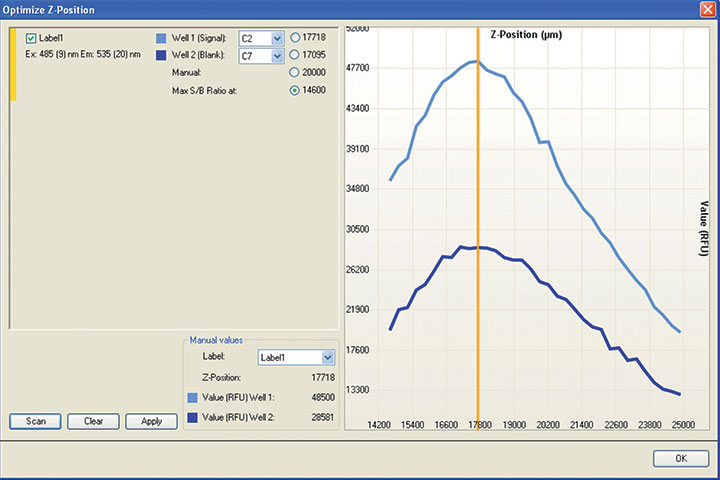Open the Well 2 (Blank) dropdown
This screenshot has height=480, width=720.
click(x=277, y=56)
